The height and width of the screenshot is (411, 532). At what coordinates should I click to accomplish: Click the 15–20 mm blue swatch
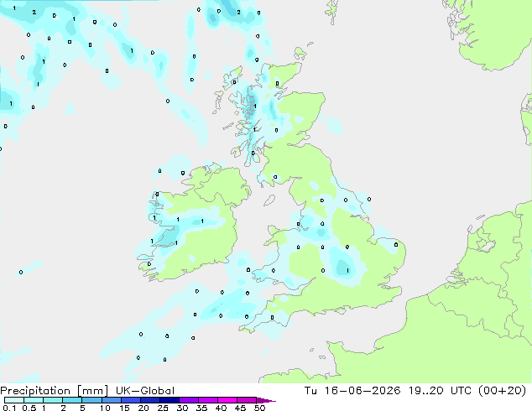pyautogui.click(x=131, y=400)
